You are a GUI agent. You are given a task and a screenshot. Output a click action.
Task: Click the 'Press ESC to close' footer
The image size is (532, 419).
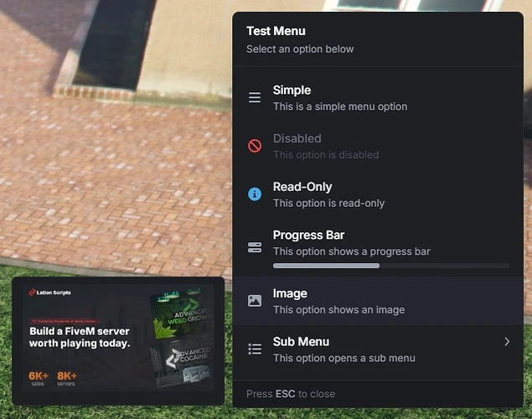[x=291, y=394]
